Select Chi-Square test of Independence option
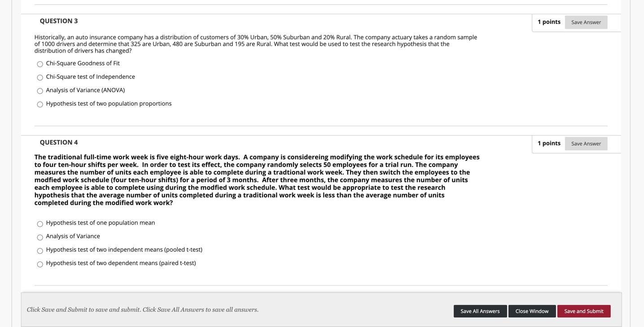This screenshot has width=644, height=327. 40,78
